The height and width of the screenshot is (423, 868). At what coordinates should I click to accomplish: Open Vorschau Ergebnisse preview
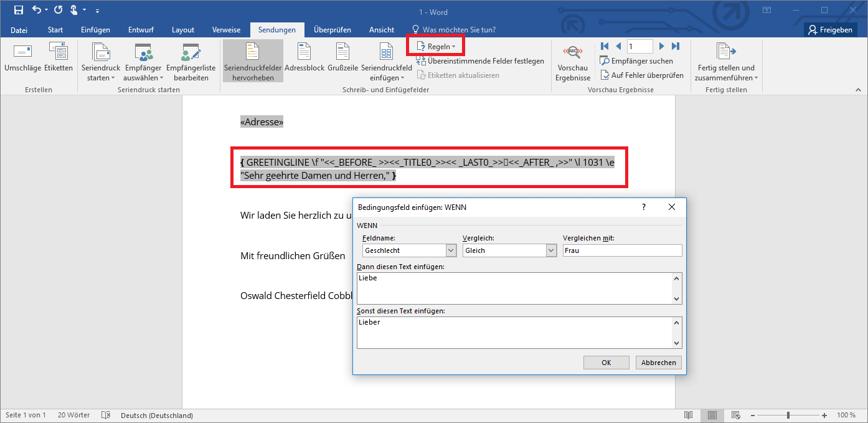(573, 62)
